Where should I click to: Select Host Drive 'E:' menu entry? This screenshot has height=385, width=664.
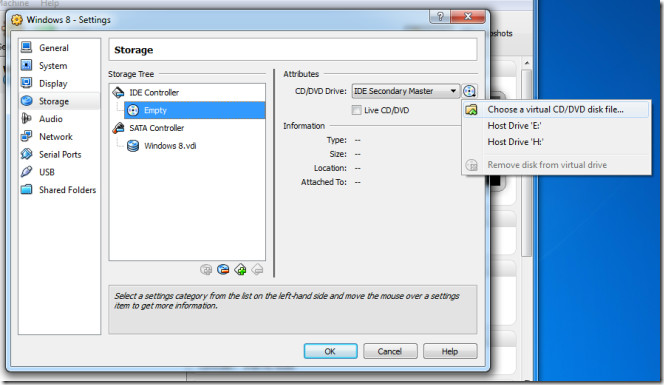[556, 126]
